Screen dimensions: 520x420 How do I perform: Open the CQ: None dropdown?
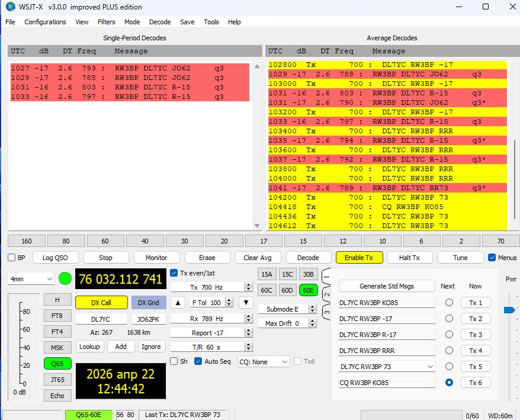(264, 361)
